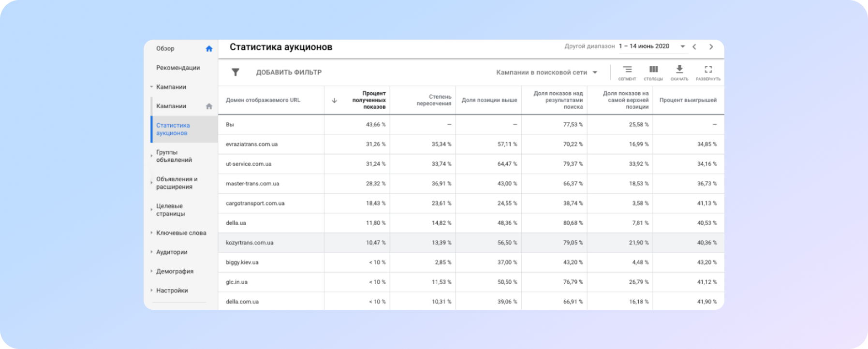868x349 pixels.
Task: Click 21,90 % value in kozyrtrans row
Action: [x=639, y=243]
